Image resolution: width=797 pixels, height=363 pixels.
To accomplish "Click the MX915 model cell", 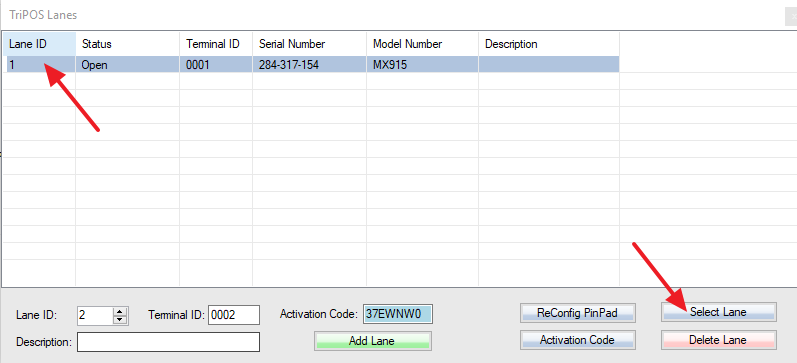I will pyautogui.click(x=422, y=65).
